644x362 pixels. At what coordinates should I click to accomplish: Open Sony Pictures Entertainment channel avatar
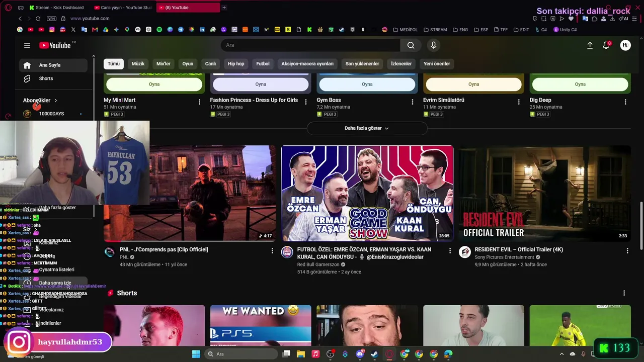[x=464, y=252]
